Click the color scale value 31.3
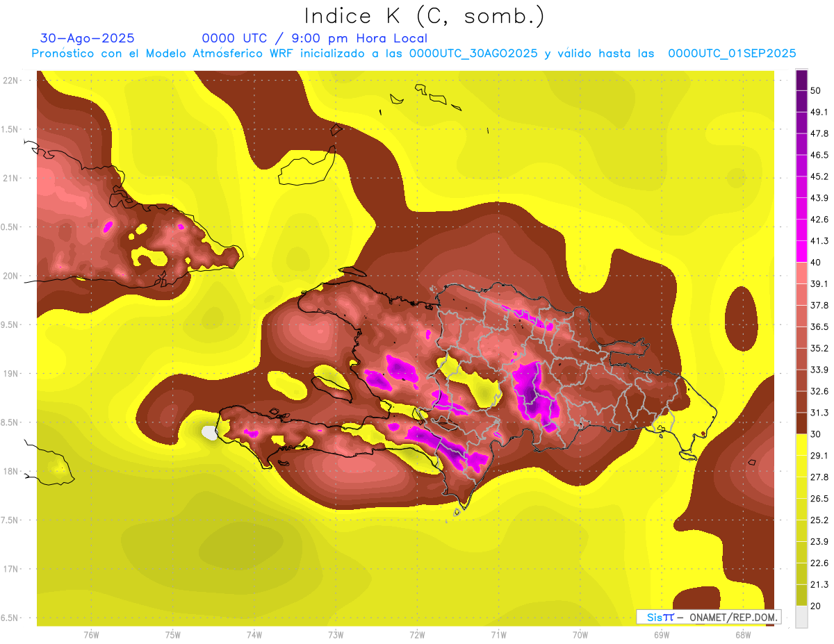Screen dimensions: 834x644 819,413
